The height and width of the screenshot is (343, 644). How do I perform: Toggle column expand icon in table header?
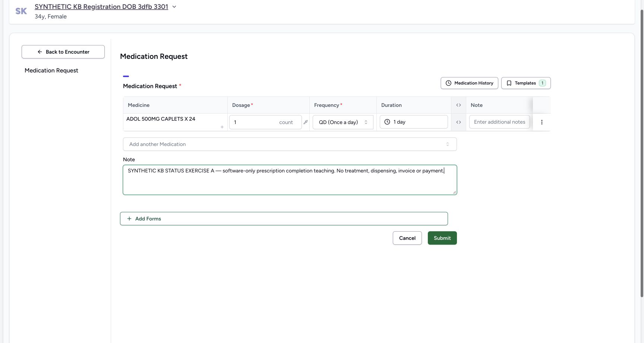tap(458, 105)
